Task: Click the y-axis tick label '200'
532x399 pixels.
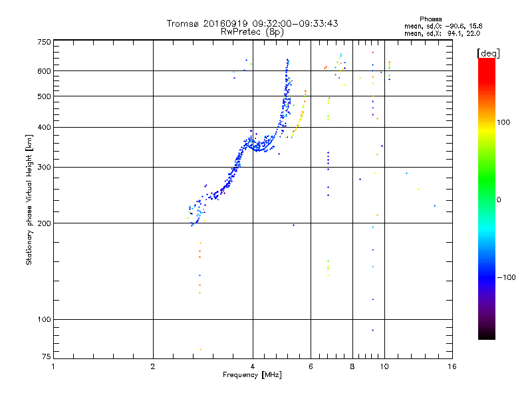Action: tap(44, 223)
